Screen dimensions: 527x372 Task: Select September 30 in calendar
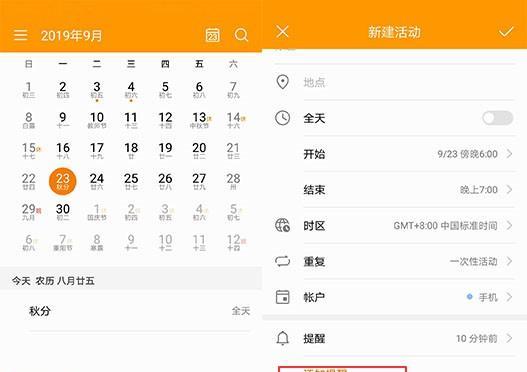(63, 212)
